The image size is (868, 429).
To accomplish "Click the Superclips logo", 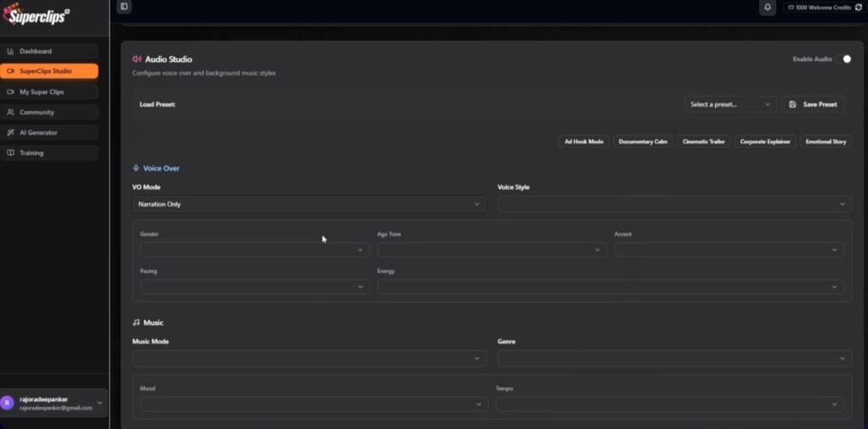I will [36, 15].
